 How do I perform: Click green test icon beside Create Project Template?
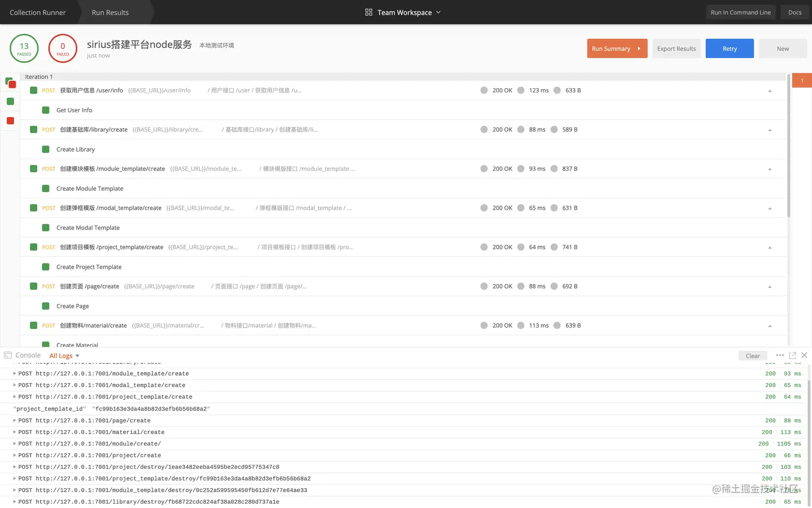click(x=46, y=267)
